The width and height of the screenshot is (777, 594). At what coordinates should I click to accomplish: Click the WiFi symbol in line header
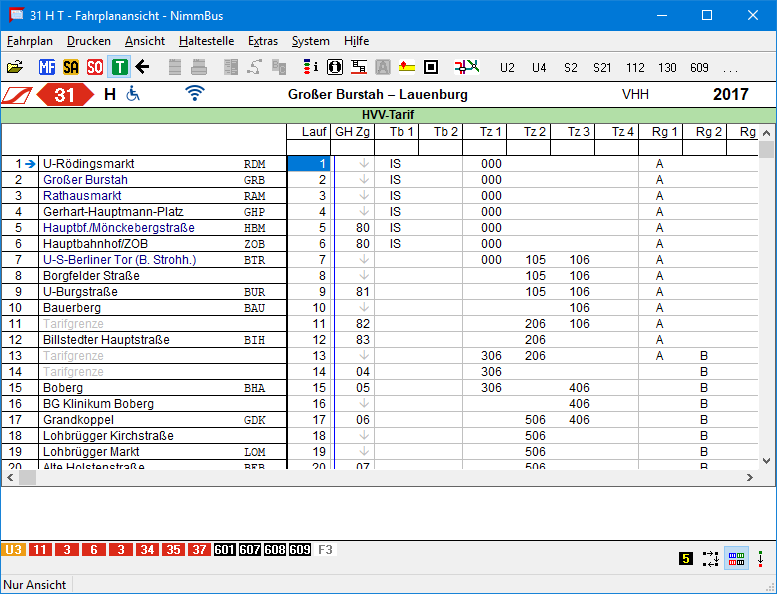pos(195,94)
